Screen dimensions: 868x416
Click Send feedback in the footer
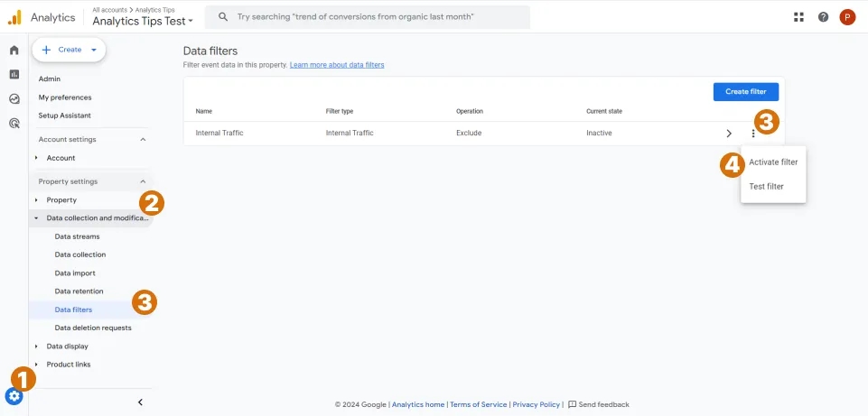click(x=603, y=404)
